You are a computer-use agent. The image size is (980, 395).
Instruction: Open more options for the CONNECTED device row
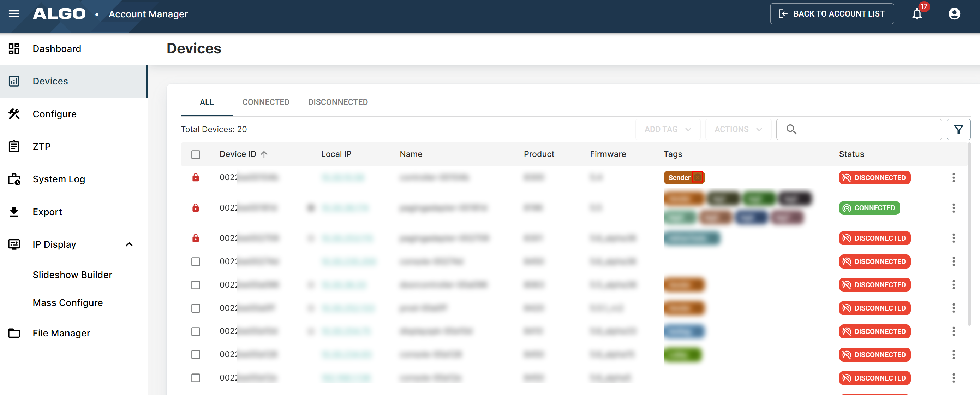coord(954,208)
